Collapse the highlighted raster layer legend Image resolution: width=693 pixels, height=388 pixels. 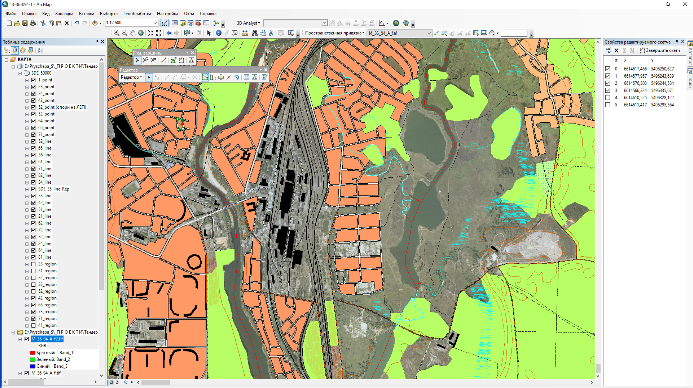pyautogui.click(x=20, y=339)
